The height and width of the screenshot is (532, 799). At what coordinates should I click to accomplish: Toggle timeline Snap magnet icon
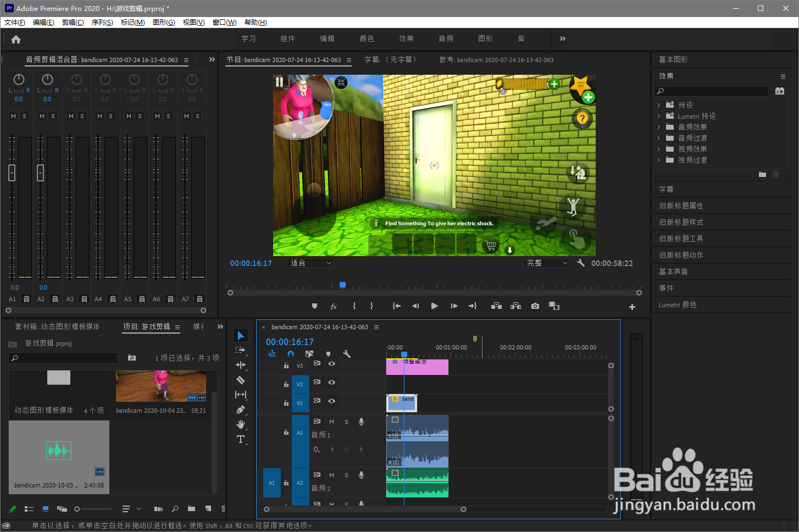click(291, 354)
